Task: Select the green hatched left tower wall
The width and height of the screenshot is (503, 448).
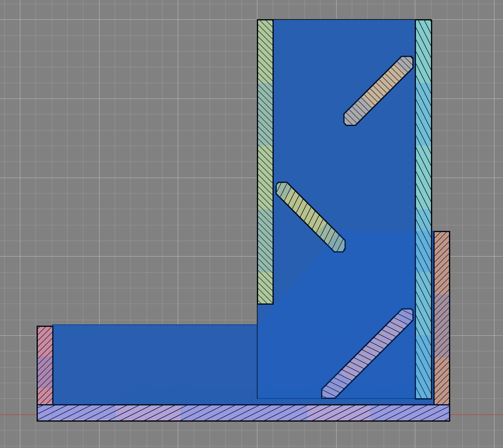Action: click(265, 150)
